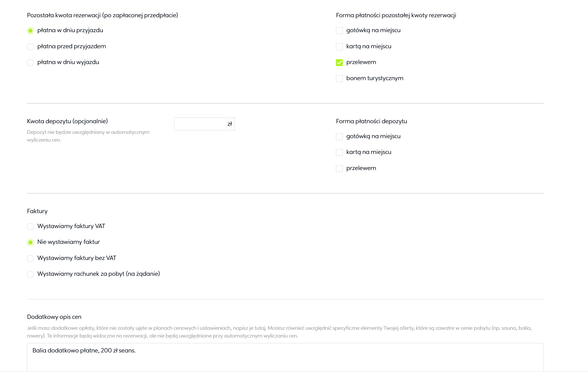
Task: Choose 'płatna przed przyjazdem' radio option
Action: click(x=30, y=47)
